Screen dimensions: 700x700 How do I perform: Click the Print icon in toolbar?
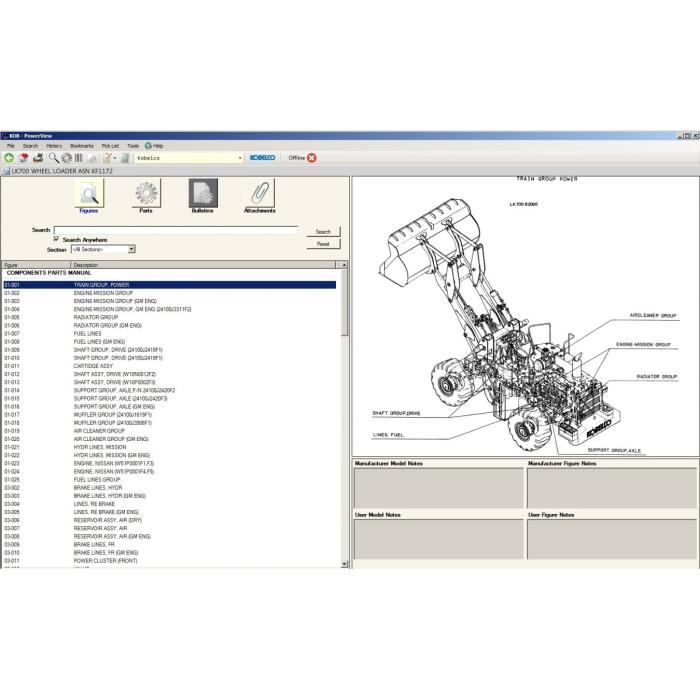click(38, 158)
